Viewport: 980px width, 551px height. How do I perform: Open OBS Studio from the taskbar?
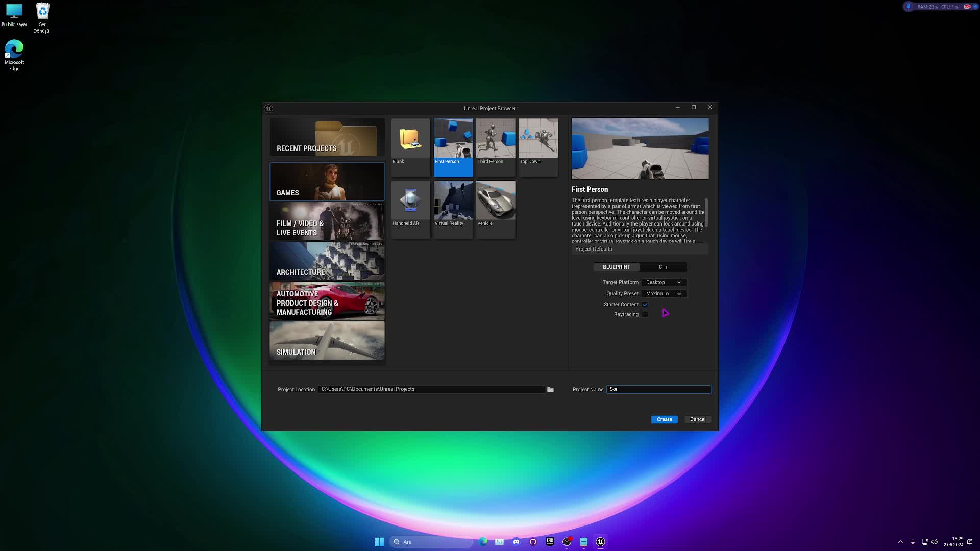(x=567, y=542)
